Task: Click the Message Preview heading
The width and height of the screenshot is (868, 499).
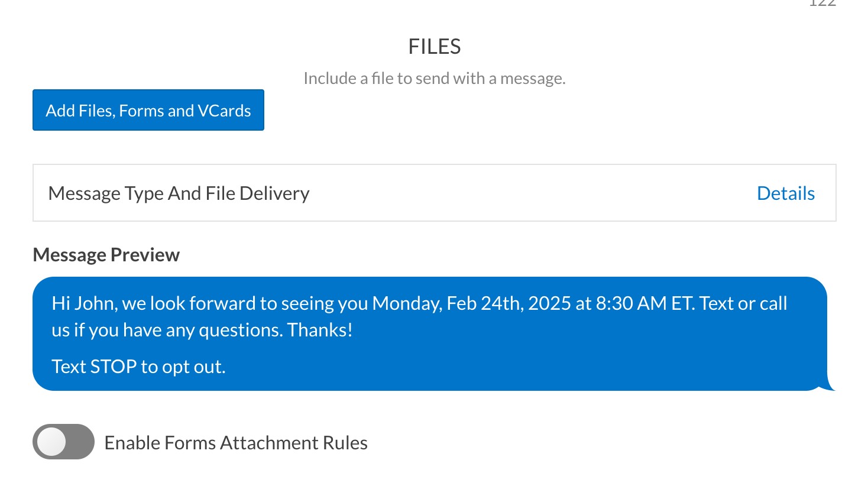Action: (x=106, y=255)
